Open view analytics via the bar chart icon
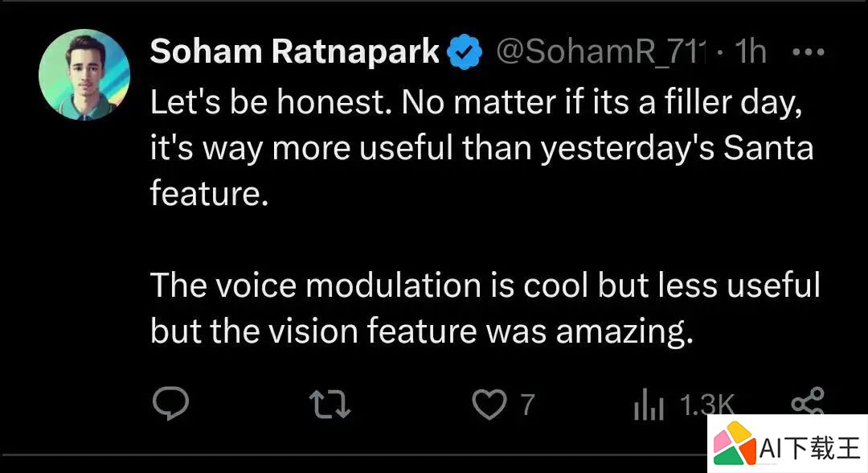 (649, 405)
